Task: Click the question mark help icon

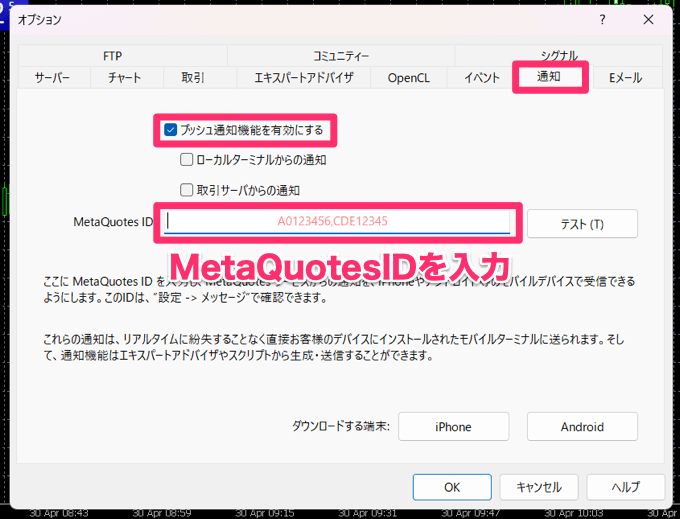Action: pyautogui.click(x=602, y=20)
